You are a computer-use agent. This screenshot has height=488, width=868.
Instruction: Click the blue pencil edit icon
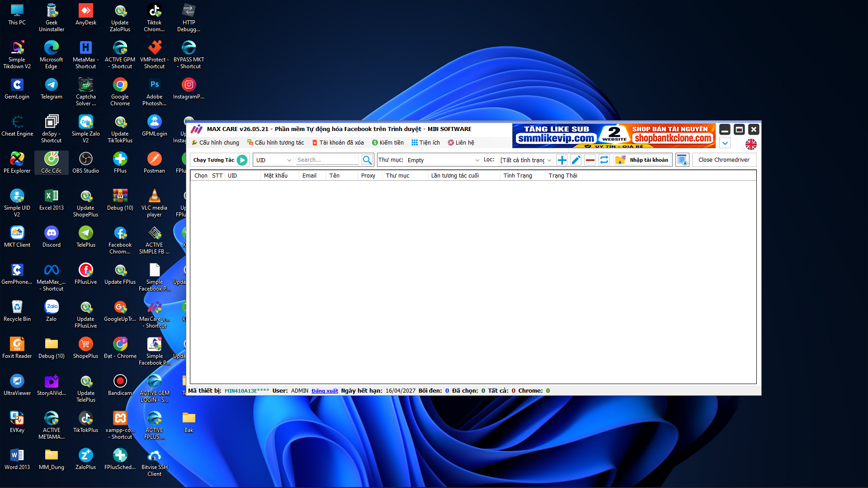(x=576, y=160)
